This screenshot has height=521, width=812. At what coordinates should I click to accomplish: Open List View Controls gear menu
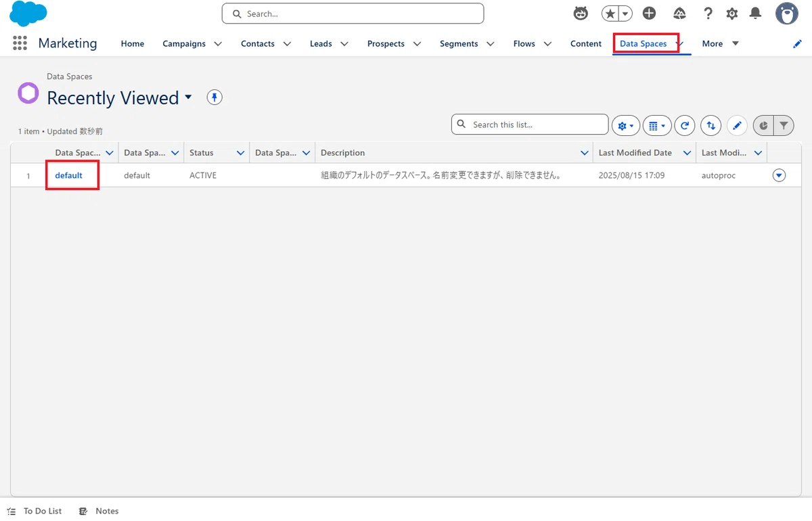click(625, 125)
